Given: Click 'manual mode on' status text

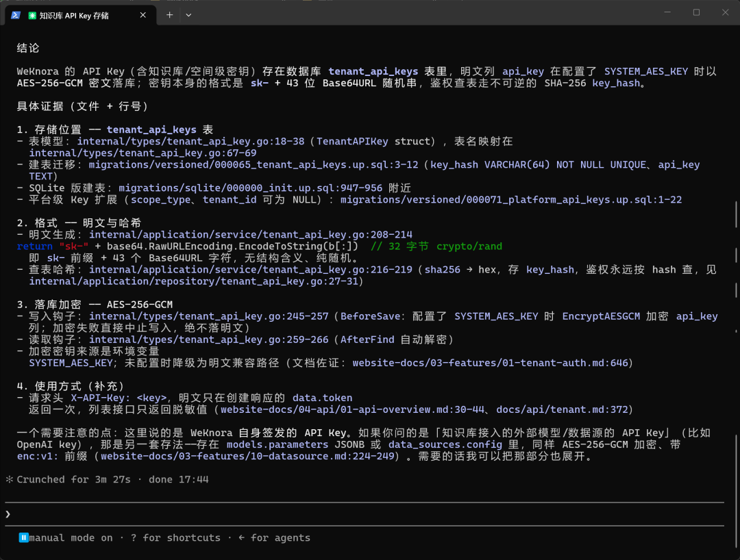Looking at the screenshot, I should click(71, 537).
